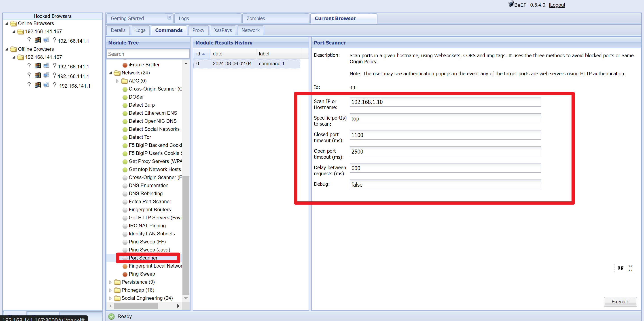
Task: Click the module tree vertical scrollbar thumb
Action: click(186, 235)
